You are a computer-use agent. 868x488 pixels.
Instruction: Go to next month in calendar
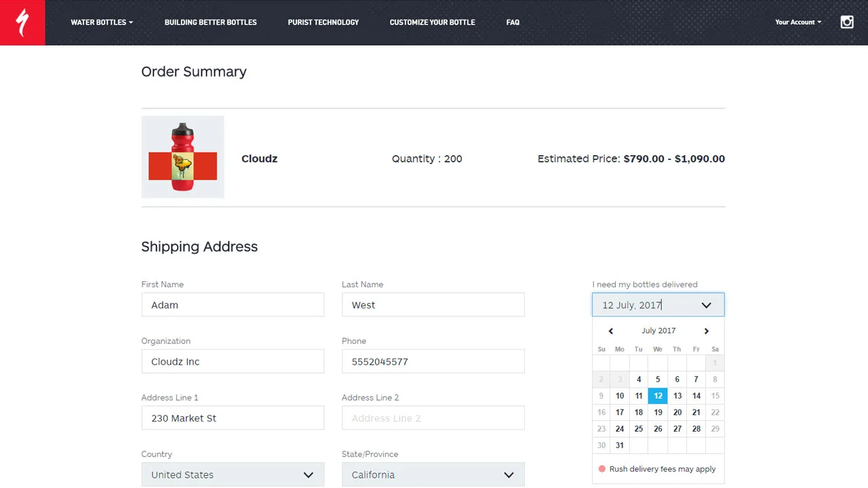click(x=706, y=331)
